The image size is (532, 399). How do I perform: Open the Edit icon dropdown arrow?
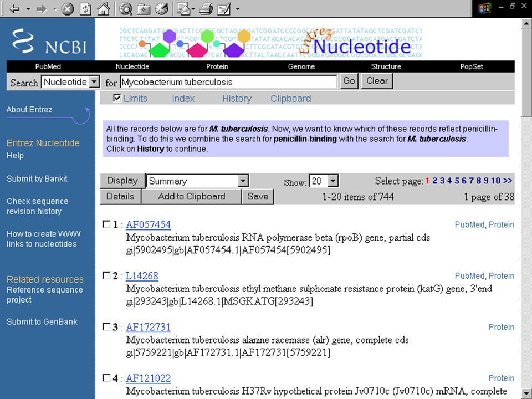[238, 9]
